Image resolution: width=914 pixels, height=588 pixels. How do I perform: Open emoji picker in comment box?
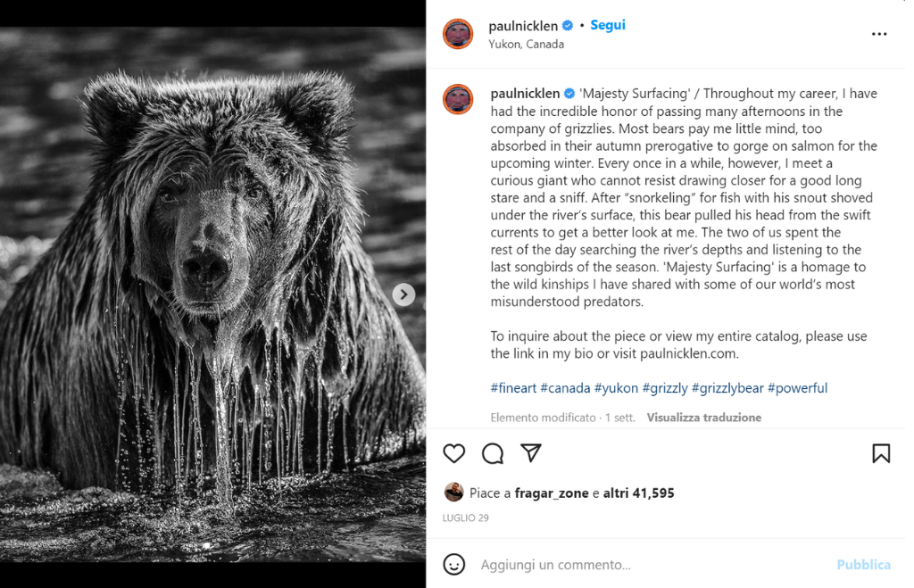pos(454,564)
